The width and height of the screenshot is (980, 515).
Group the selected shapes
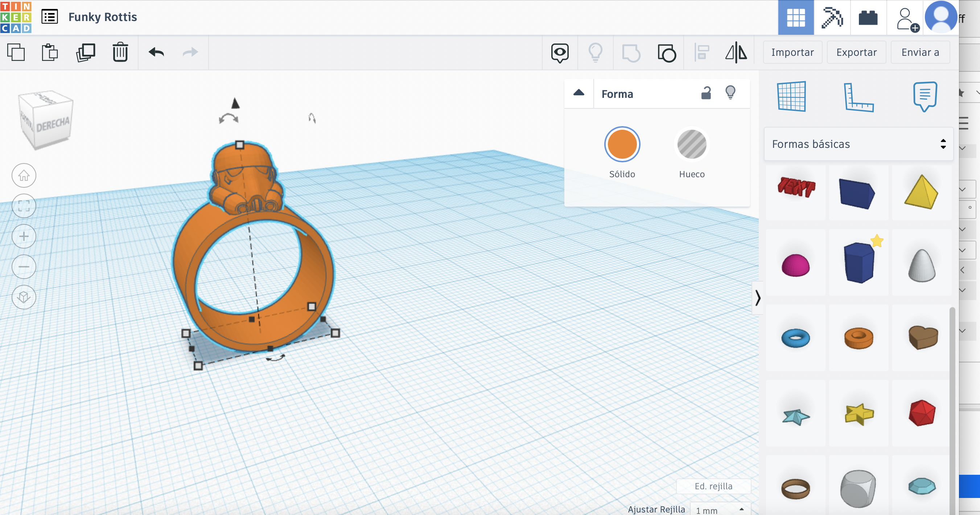point(631,53)
